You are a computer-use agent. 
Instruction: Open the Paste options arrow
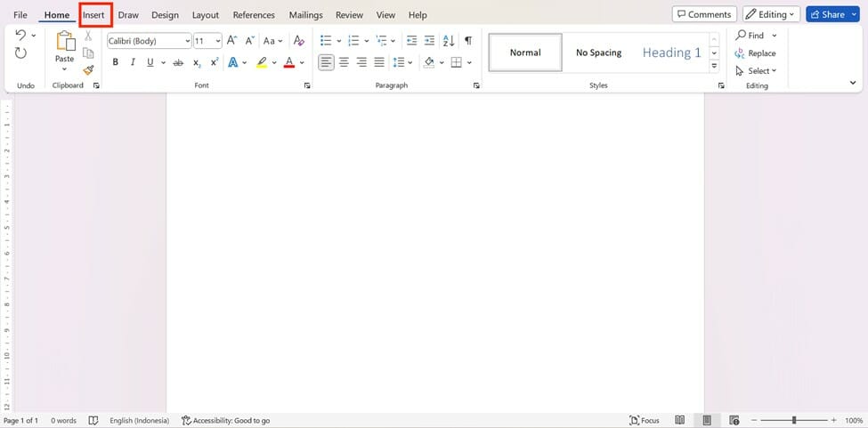pos(64,69)
